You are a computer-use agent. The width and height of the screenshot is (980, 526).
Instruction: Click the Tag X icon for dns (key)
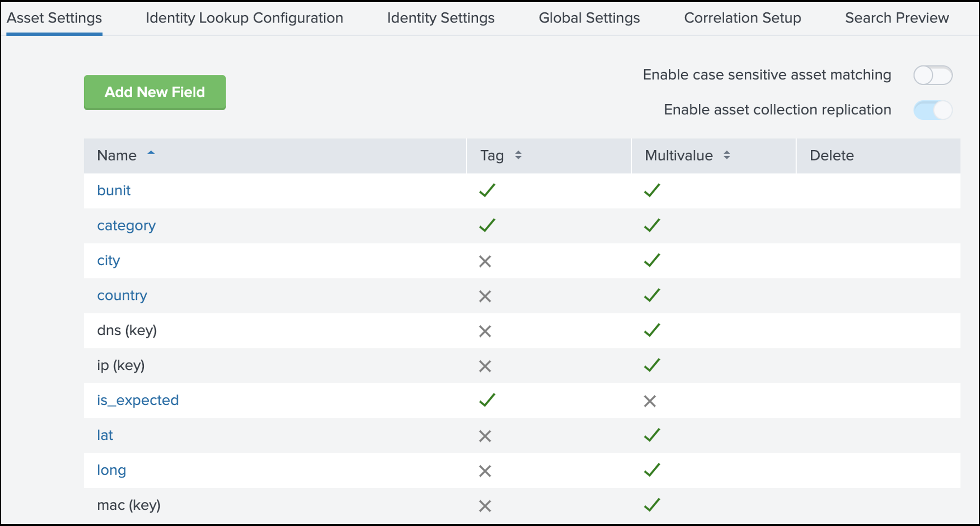point(485,331)
